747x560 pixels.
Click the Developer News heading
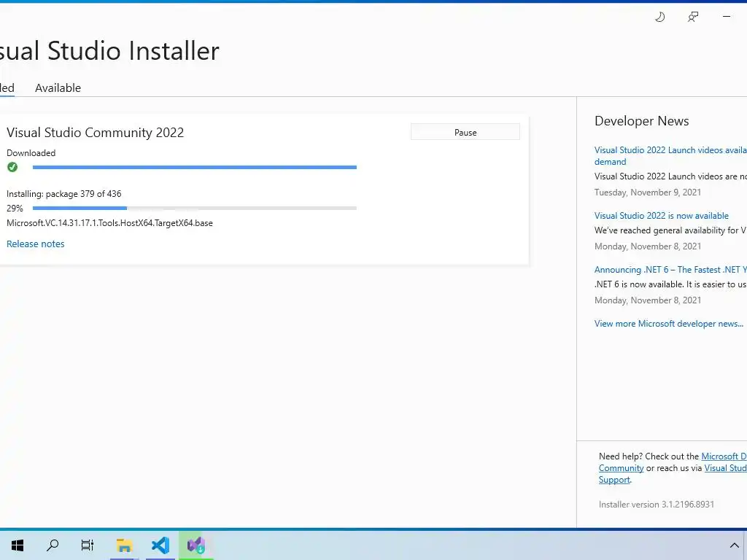pyautogui.click(x=642, y=121)
